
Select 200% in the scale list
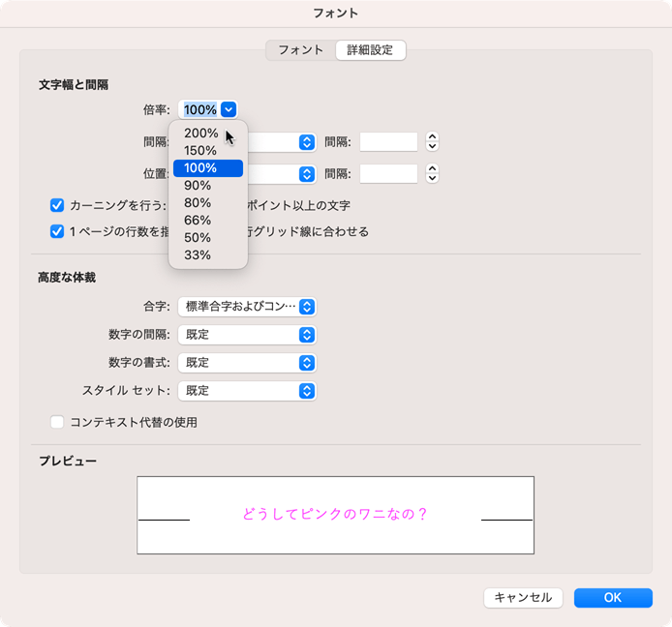(200, 134)
